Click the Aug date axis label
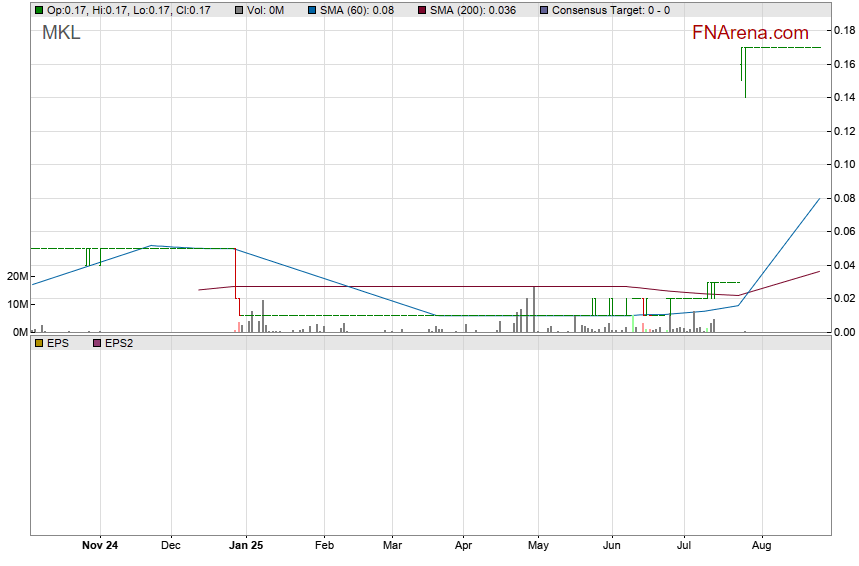859x566 pixels. point(761,546)
